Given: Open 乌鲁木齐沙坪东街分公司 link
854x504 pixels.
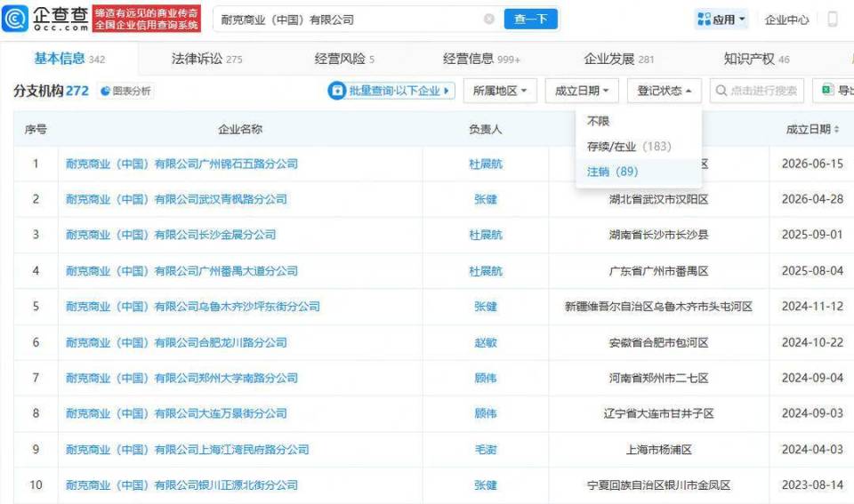Looking at the screenshot, I should tap(193, 307).
